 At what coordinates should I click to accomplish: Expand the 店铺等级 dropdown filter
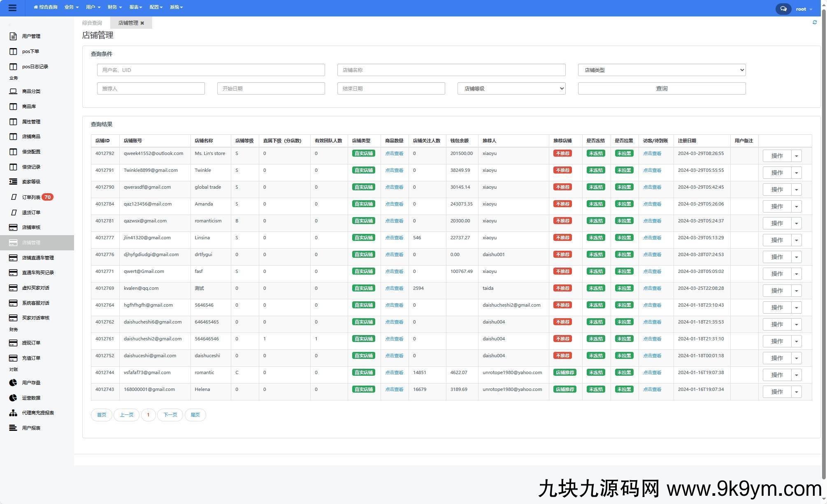511,88
